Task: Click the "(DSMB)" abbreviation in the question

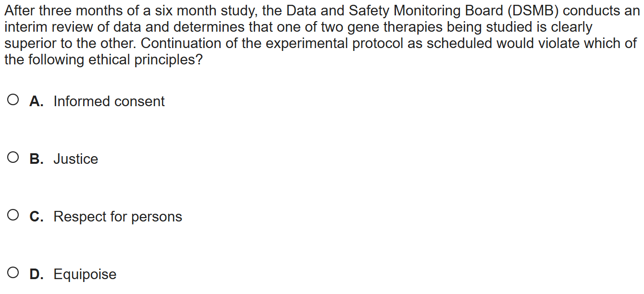Action: pos(530,11)
